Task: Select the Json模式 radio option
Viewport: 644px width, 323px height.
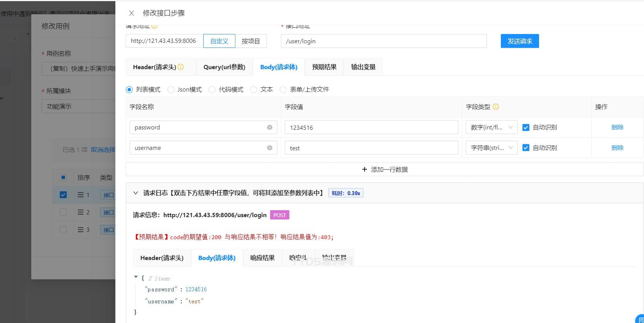Action: click(171, 90)
